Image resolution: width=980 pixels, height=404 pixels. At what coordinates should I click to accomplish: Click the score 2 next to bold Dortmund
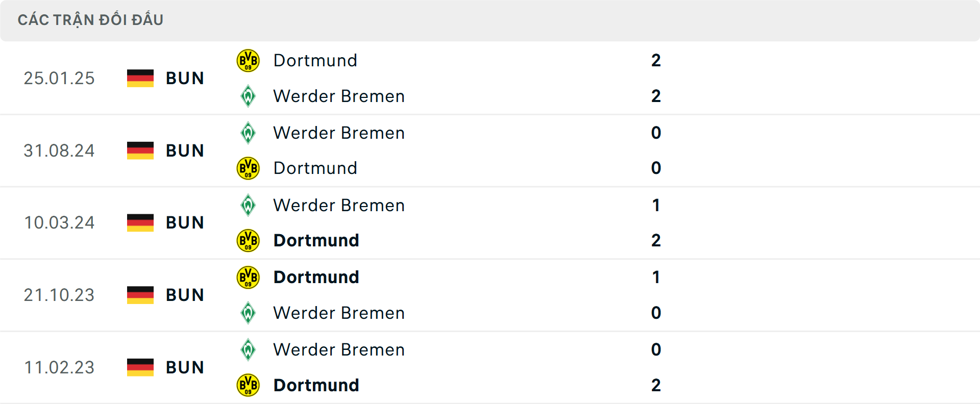(x=656, y=240)
